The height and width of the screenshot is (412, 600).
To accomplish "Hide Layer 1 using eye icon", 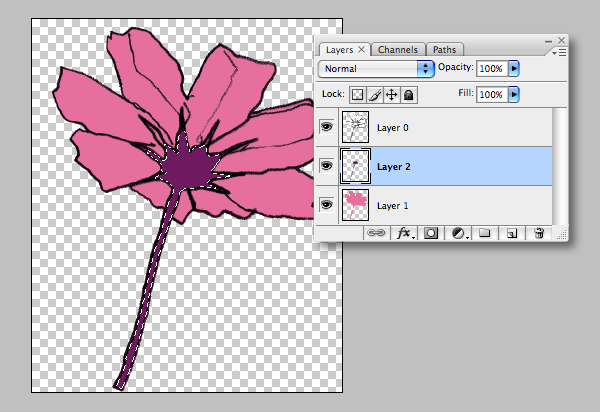I will tap(327, 205).
